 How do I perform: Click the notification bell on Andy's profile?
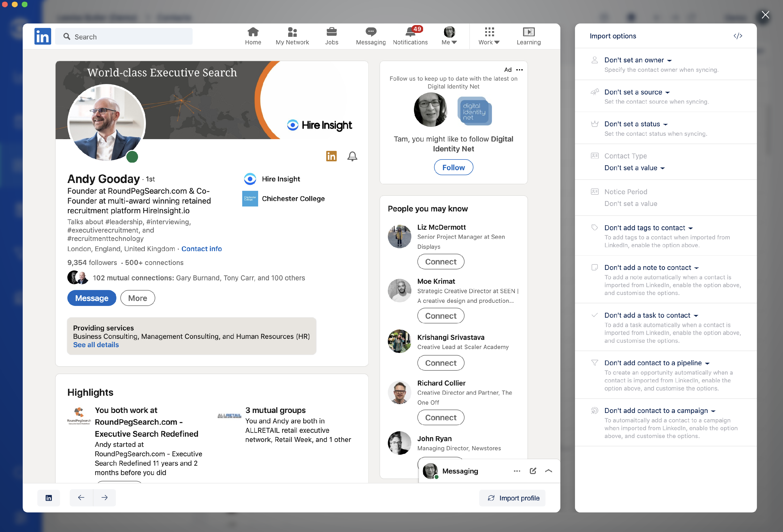pos(352,156)
